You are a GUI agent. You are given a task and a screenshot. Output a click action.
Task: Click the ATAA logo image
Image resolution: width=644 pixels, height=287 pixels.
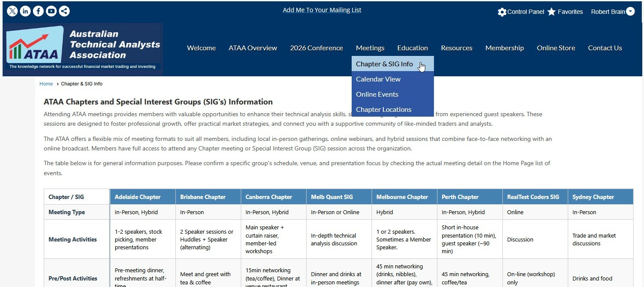click(83, 49)
